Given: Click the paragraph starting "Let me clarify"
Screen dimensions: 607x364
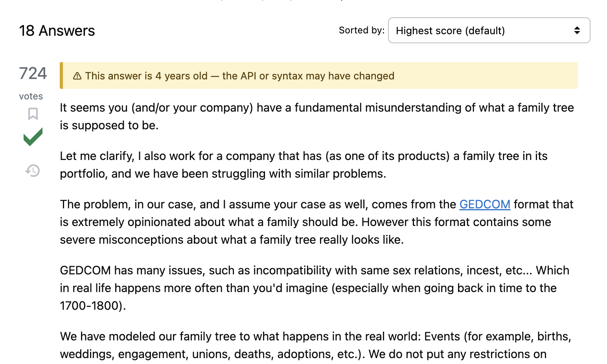Looking at the screenshot, I should point(303,165).
